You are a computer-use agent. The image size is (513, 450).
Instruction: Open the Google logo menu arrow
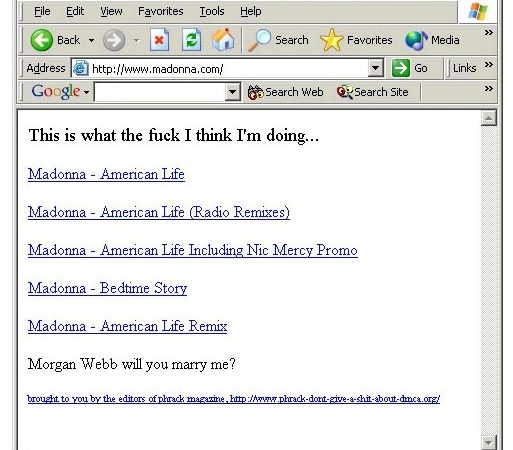(x=86, y=92)
